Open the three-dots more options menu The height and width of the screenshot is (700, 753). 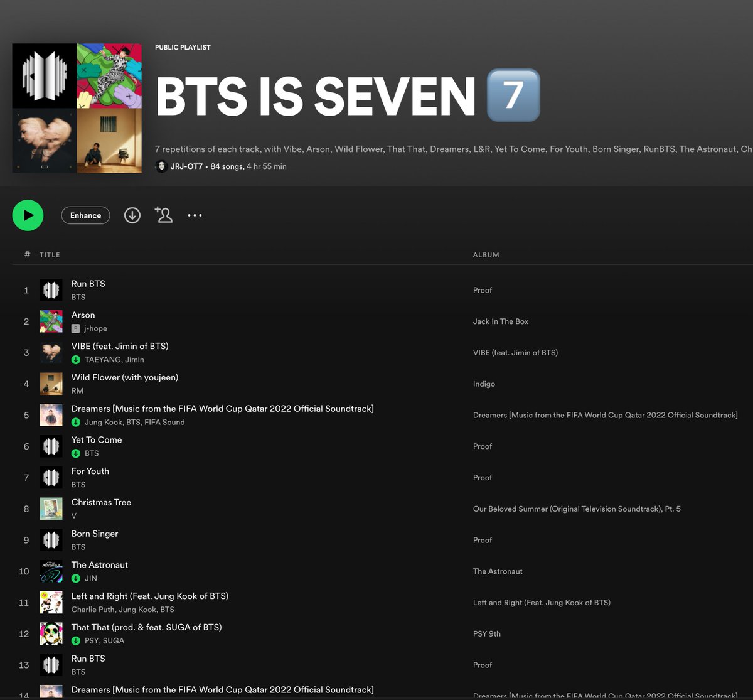tap(195, 215)
